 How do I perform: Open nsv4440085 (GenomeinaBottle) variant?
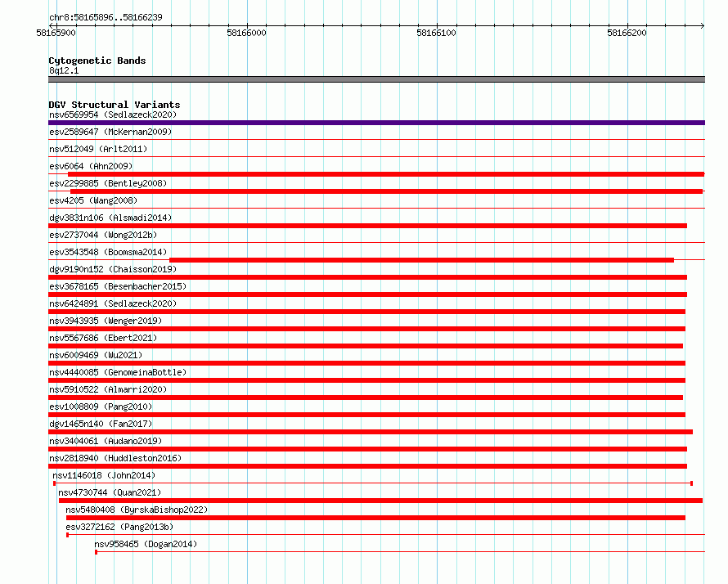tap(118, 372)
